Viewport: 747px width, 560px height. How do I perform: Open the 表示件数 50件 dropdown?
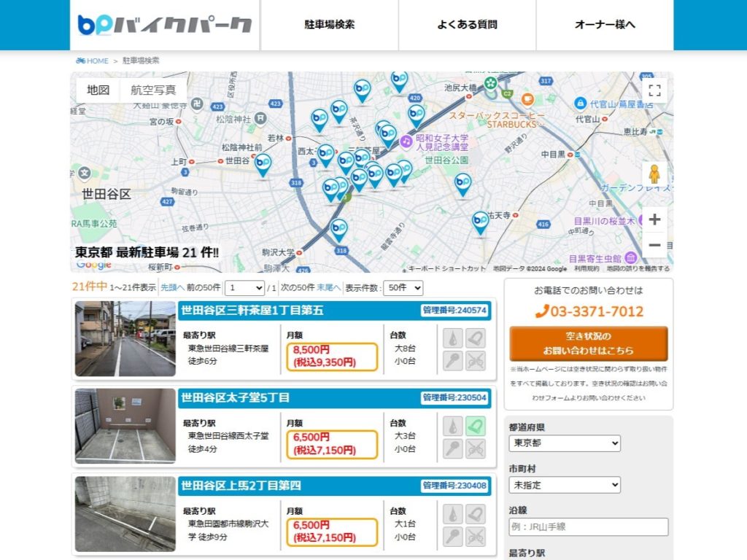403,288
